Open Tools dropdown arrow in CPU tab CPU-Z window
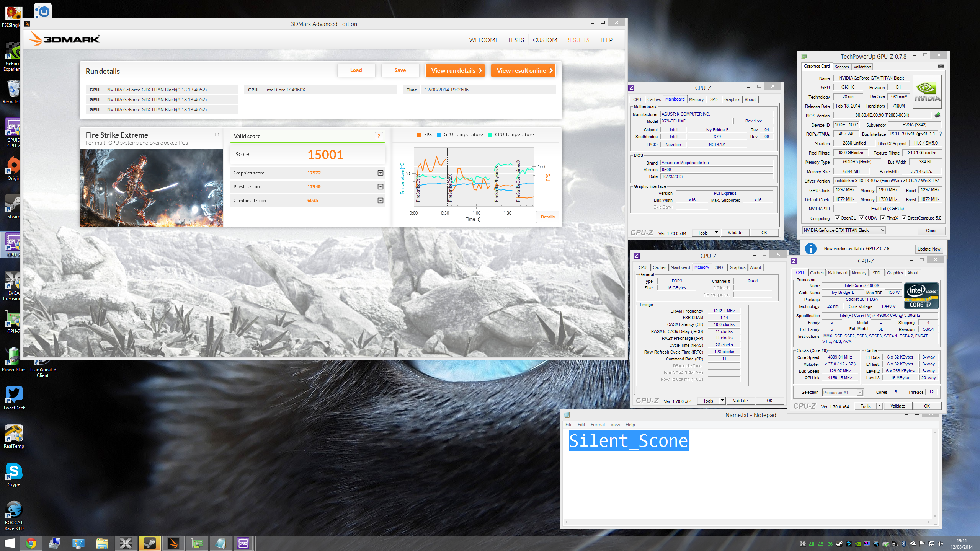 pyautogui.click(x=879, y=406)
